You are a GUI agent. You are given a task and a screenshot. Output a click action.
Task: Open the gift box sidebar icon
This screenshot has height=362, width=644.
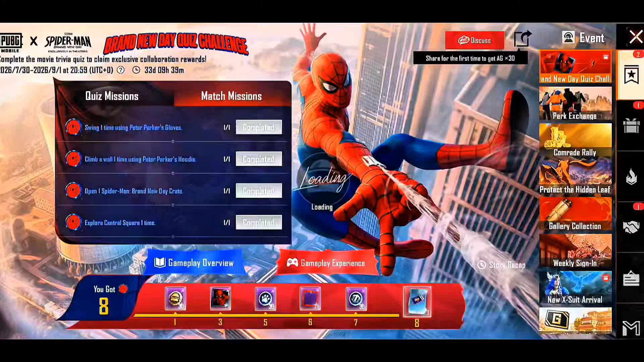click(x=631, y=125)
